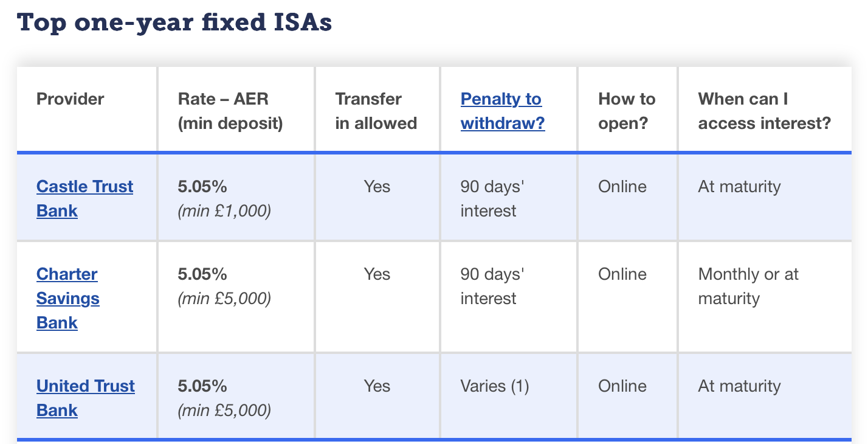Open the United Trust Bank link

[x=86, y=398]
